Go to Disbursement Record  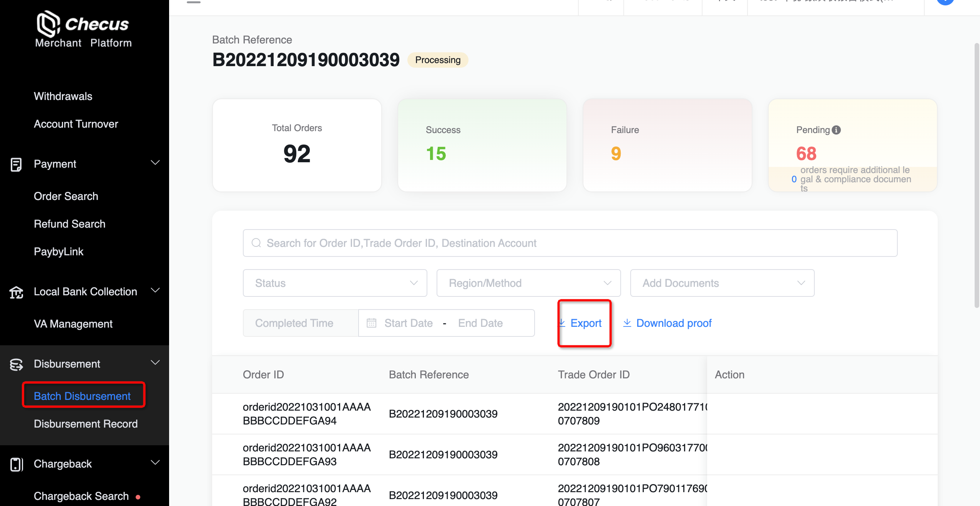[x=86, y=424]
